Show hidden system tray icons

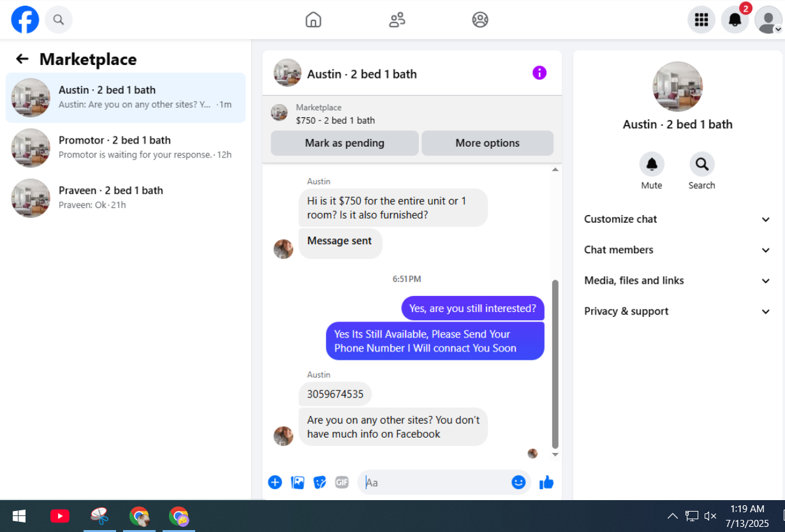click(672, 516)
